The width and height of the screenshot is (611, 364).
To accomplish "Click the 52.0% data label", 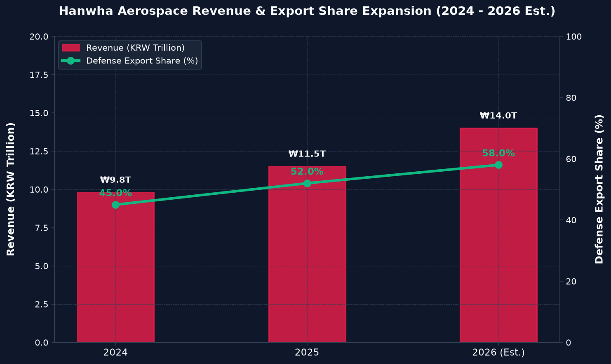I will (x=307, y=172).
